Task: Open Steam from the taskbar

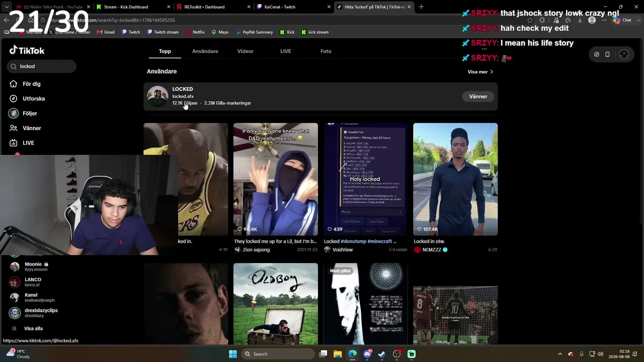Action: pyautogui.click(x=382, y=354)
